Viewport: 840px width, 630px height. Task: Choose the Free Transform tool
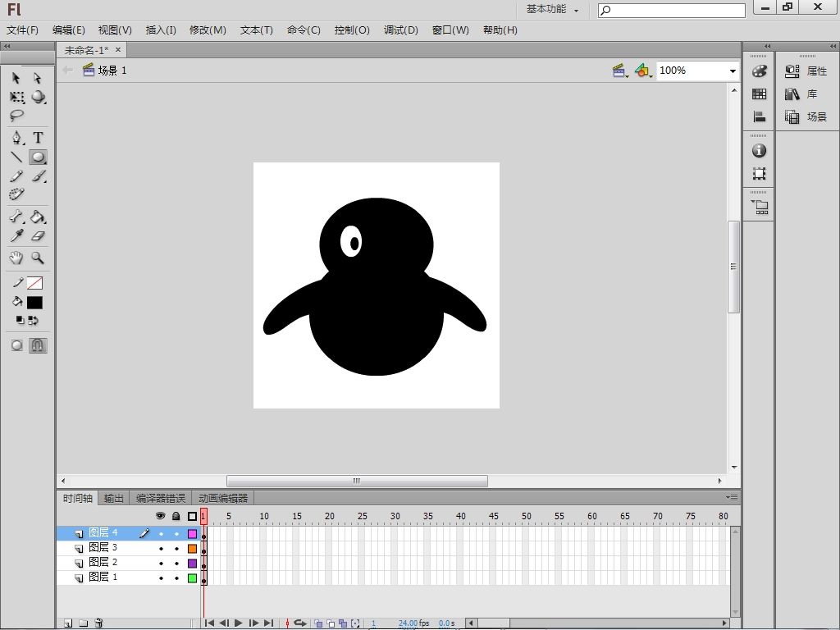coord(16,98)
